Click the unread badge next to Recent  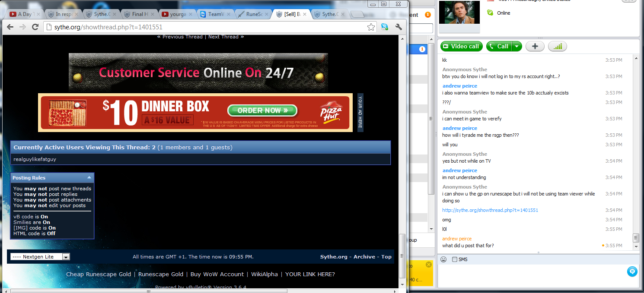[x=427, y=15]
